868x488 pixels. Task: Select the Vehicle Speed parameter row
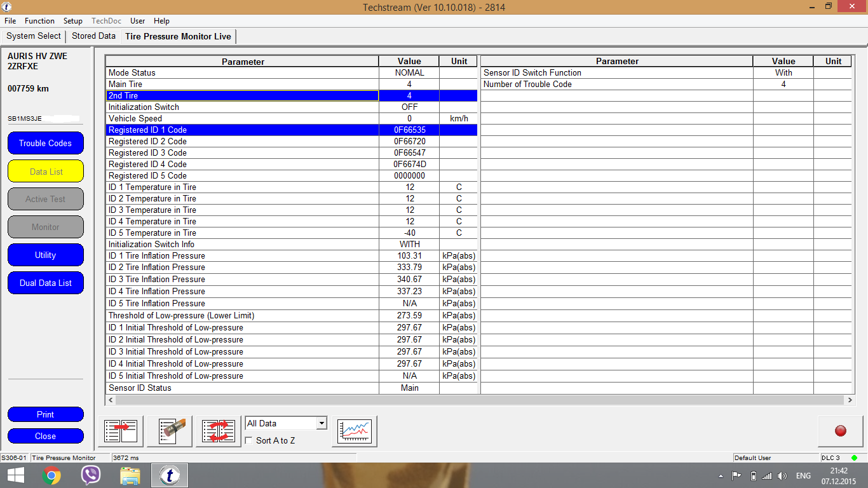[242, 118]
